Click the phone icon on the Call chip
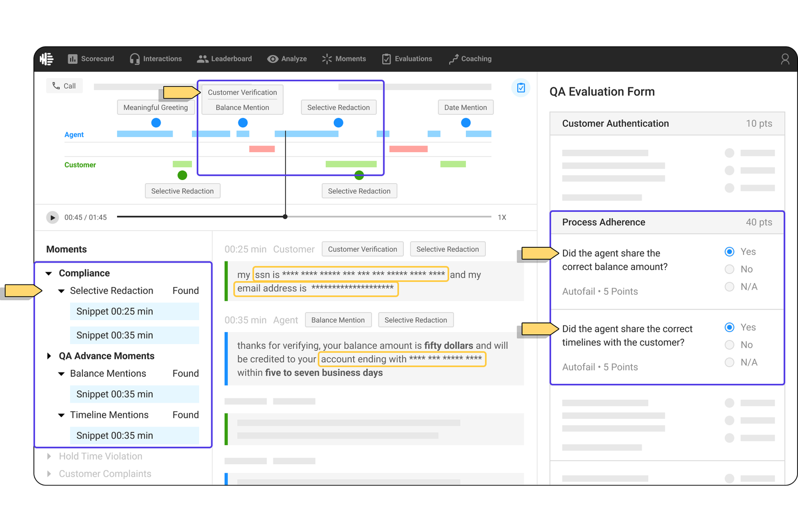This screenshot has width=798, height=532. tap(56, 86)
